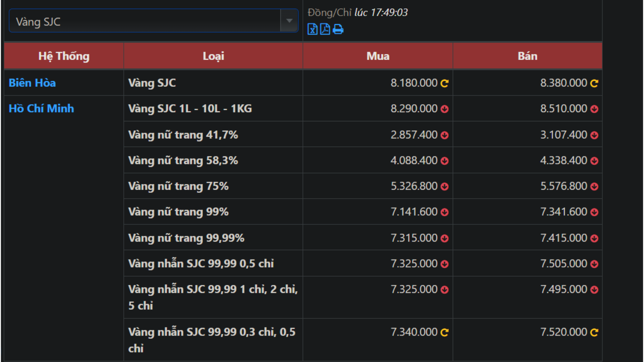Select the Vàng SJC type cell in Biên Hòa row
Image resolution: width=644 pixels, height=362 pixels.
click(x=213, y=83)
